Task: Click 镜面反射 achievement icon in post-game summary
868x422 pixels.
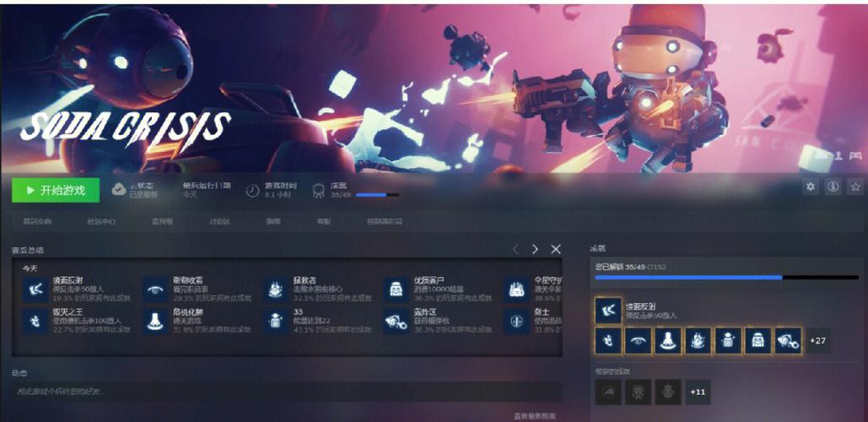Action: tap(35, 289)
